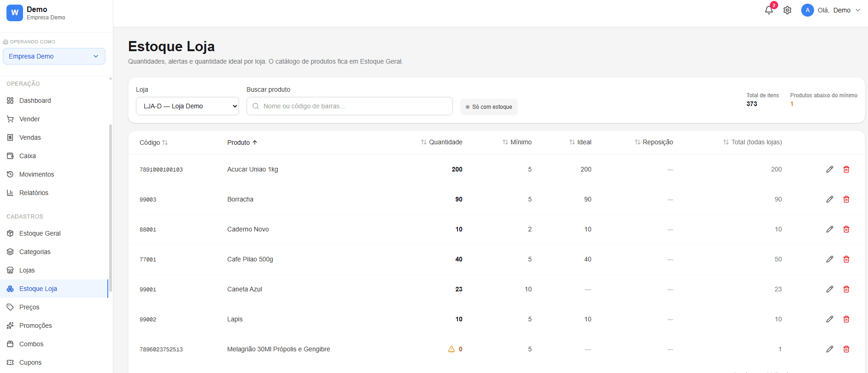This screenshot has width=868, height=373.
Task: Open settings gear icon in header
Action: click(787, 10)
